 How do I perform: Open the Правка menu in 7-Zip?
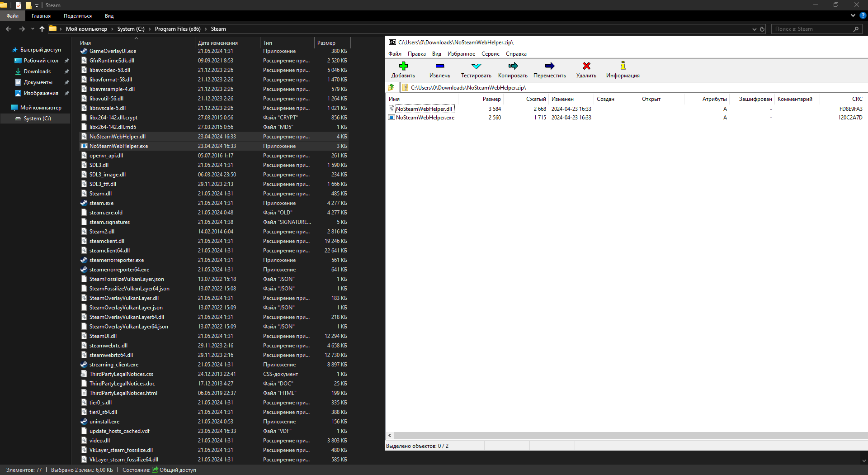pos(416,54)
